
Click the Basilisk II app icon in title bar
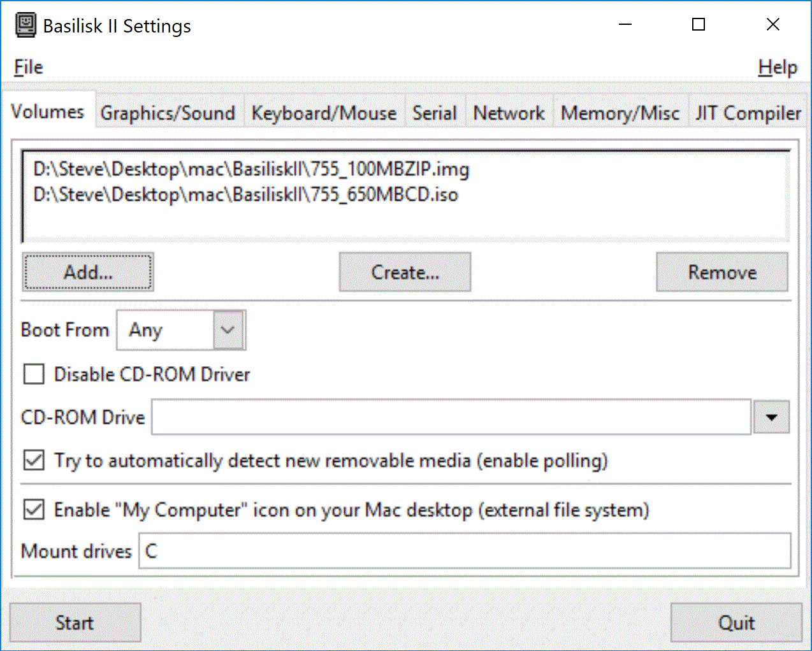click(25, 25)
